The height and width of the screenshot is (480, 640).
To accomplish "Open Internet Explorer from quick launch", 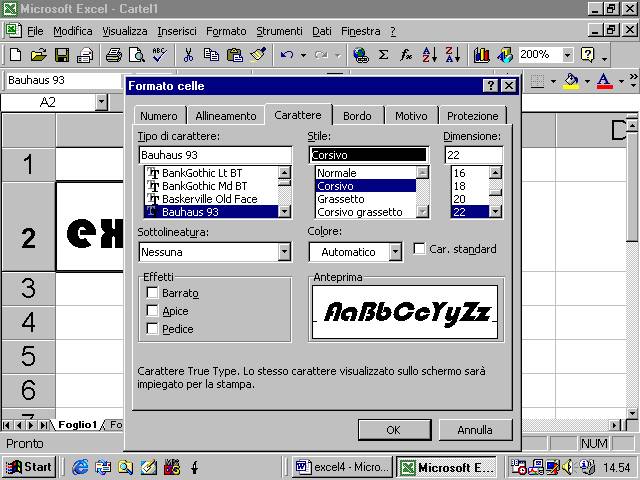I will tap(80, 467).
